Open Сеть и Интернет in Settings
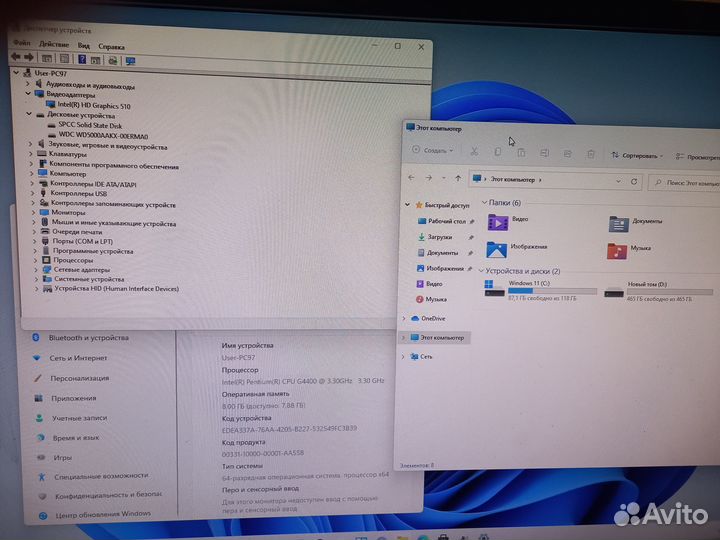Image resolution: width=720 pixels, height=540 pixels. tap(70, 358)
